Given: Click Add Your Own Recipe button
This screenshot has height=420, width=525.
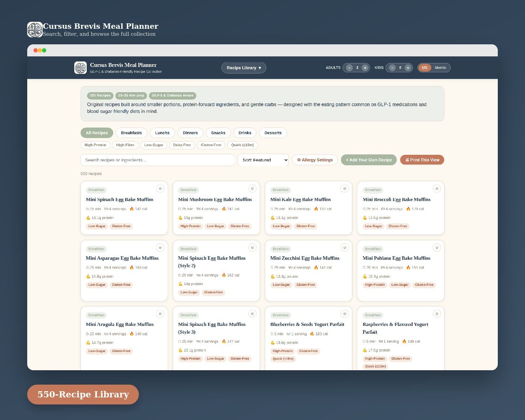Looking at the screenshot, I should [369, 160].
